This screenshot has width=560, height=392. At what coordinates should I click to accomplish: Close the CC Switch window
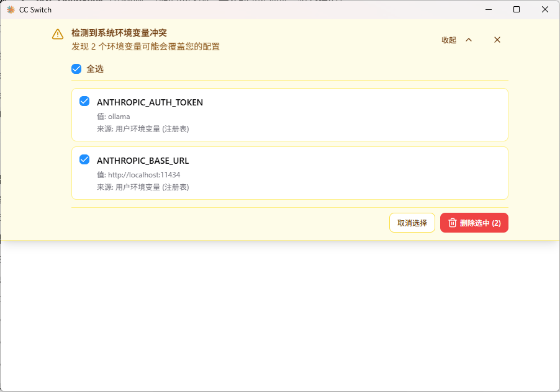click(545, 10)
